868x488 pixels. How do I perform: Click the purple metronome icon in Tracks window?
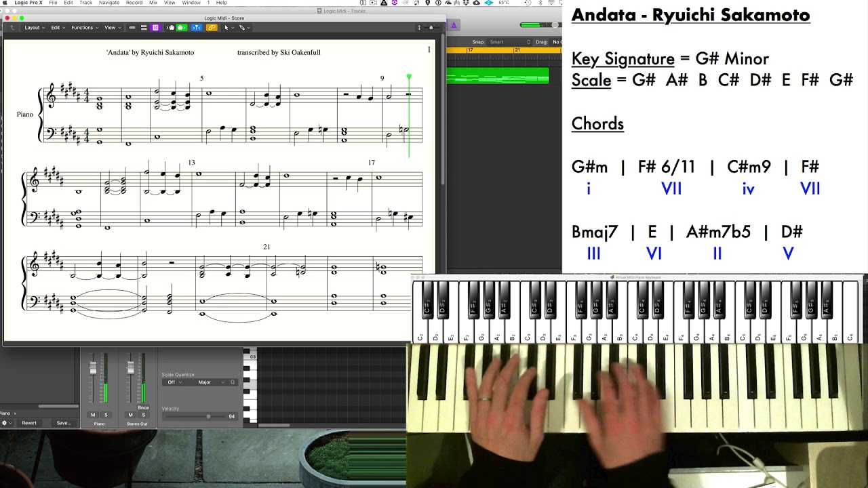[x=454, y=25]
